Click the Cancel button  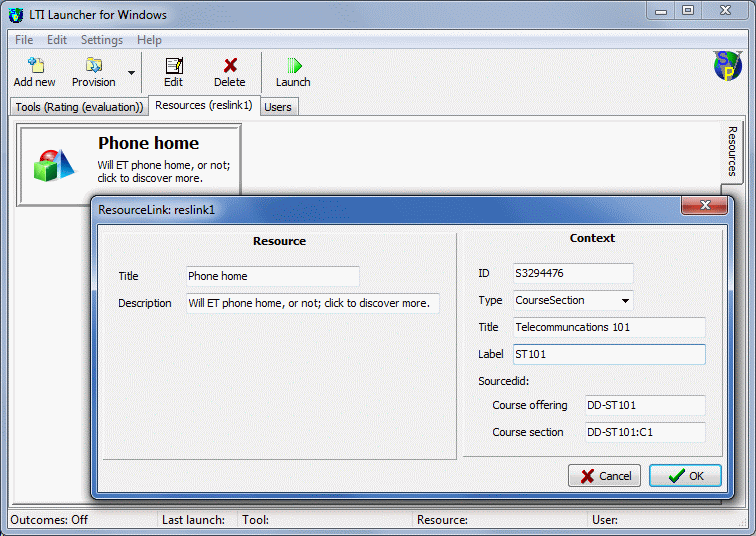click(x=604, y=476)
